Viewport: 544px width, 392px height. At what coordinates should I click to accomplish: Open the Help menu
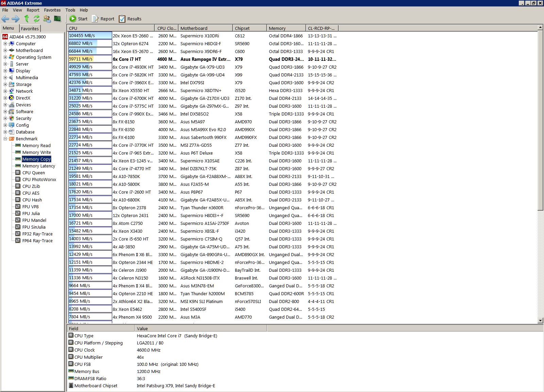pos(84,10)
